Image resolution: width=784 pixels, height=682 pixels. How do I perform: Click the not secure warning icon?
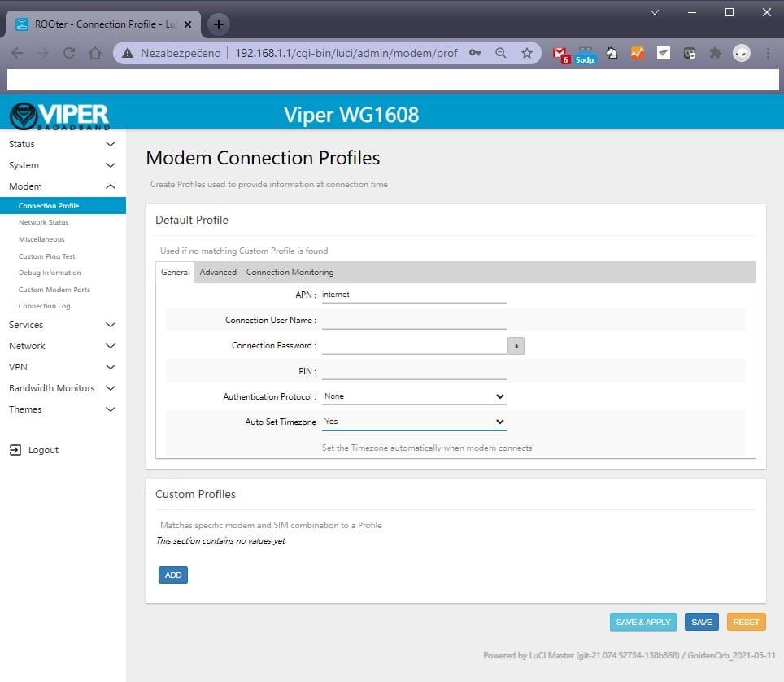tap(128, 53)
